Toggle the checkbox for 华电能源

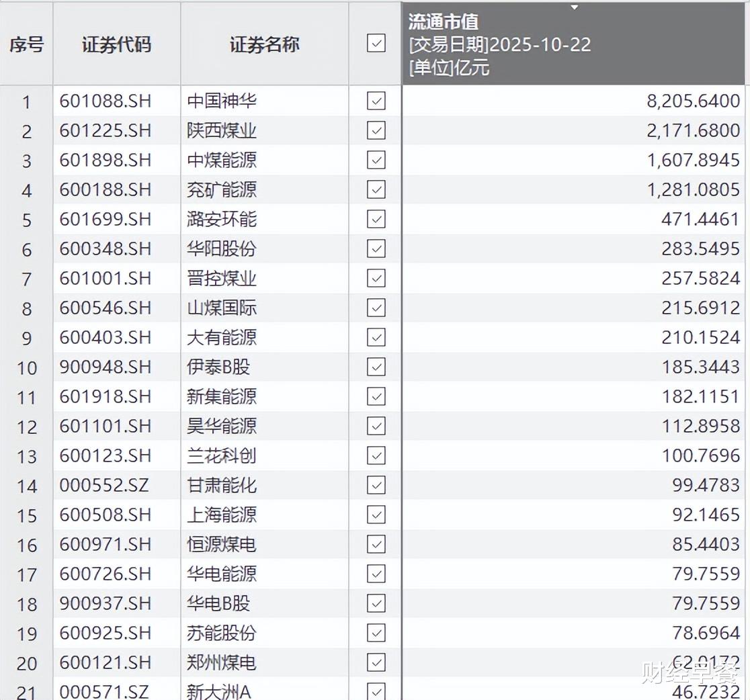click(x=376, y=574)
